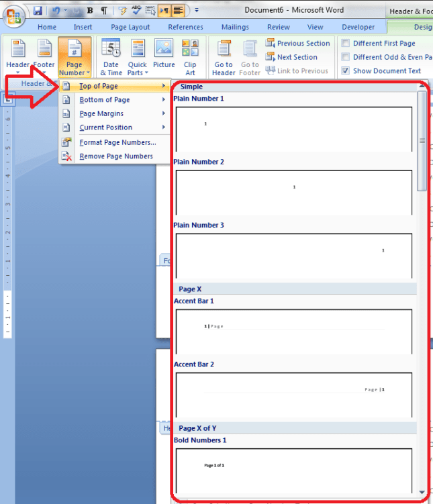Click the Bold B icon in Quick Access toolbar

point(90,11)
